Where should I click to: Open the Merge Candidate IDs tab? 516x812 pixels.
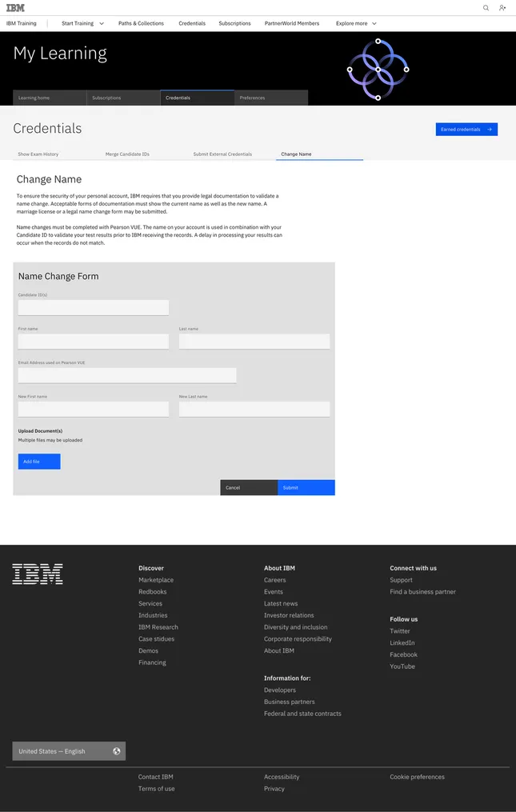coord(144,154)
